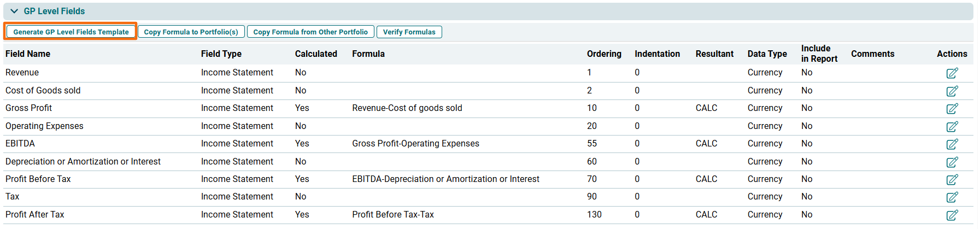Screen dimensions: 980x229
Task: Select the Formula column header
Action: pyautogui.click(x=368, y=54)
